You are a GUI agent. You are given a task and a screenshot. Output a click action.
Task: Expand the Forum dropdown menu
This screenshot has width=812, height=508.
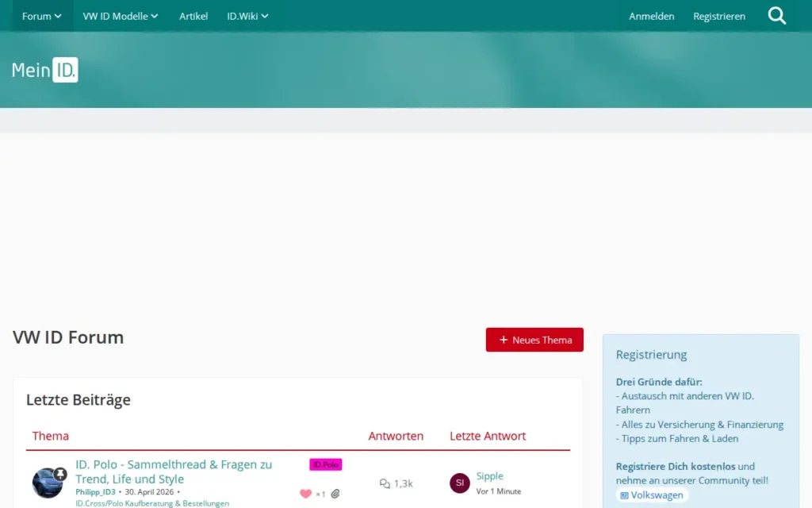click(42, 16)
